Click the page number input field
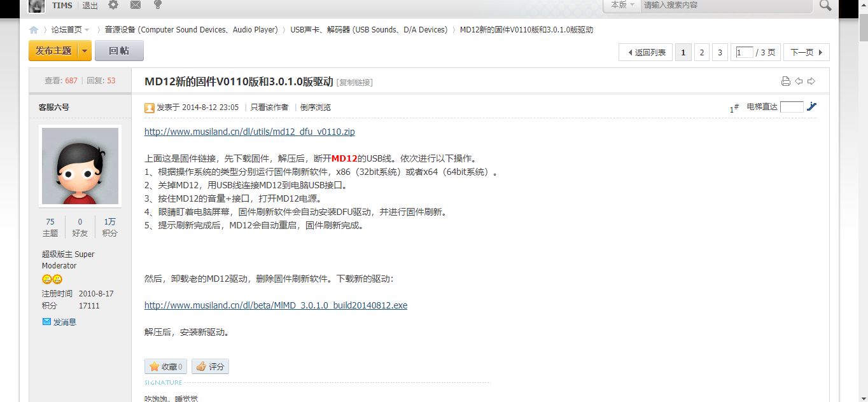Viewport: 868px width, 402px height. coord(743,52)
